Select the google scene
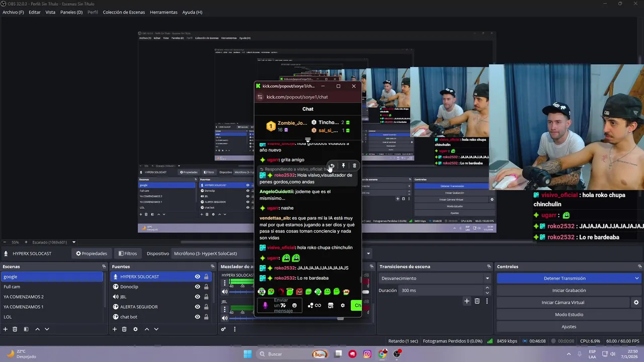This screenshot has width=644, height=362. pyautogui.click(x=52, y=277)
